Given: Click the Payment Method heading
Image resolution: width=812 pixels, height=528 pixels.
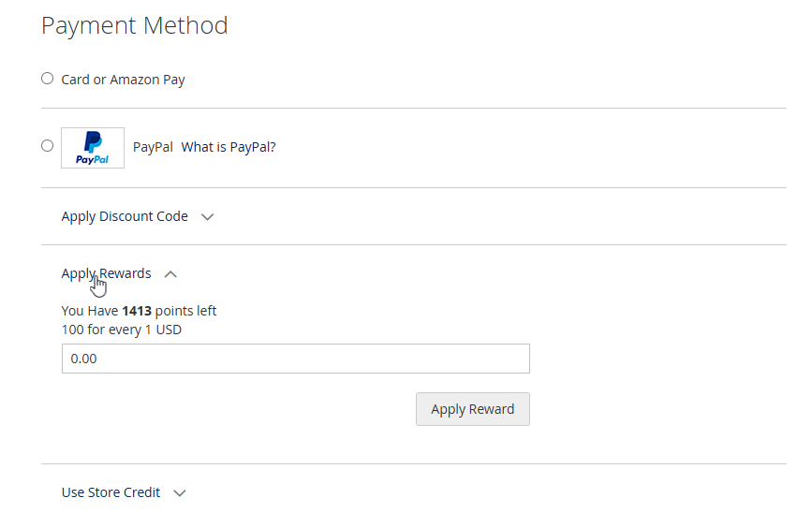Looking at the screenshot, I should click(x=134, y=25).
